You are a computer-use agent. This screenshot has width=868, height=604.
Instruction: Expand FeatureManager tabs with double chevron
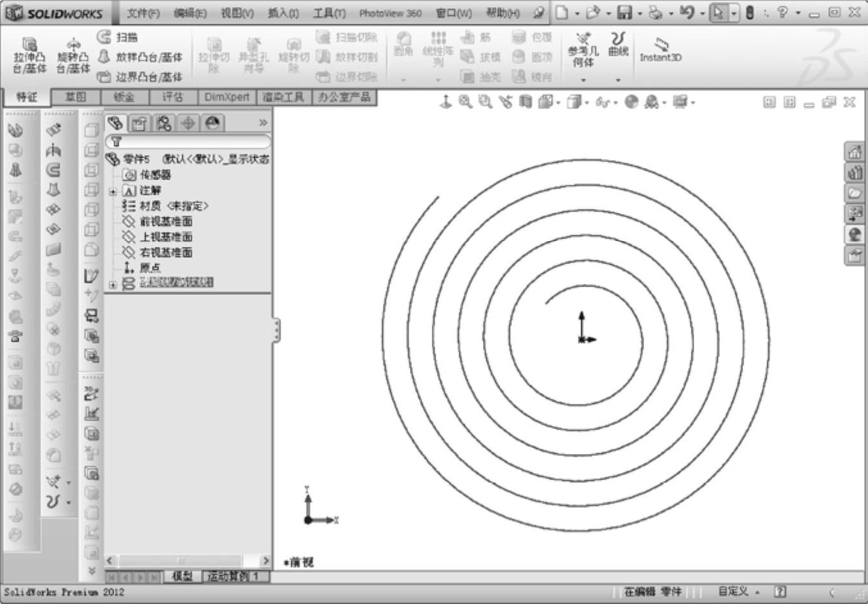click(x=263, y=122)
